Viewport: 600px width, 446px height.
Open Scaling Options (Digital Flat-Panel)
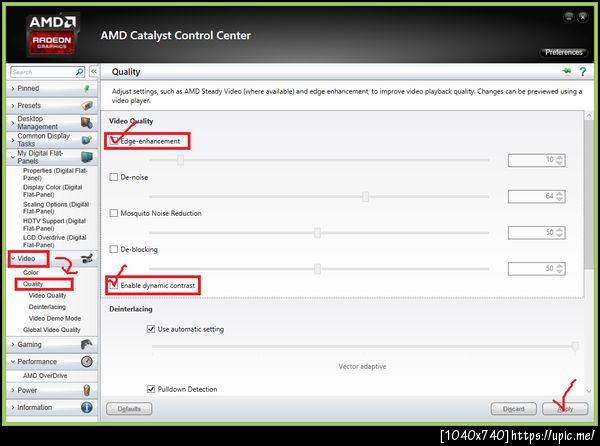pos(56,208)
